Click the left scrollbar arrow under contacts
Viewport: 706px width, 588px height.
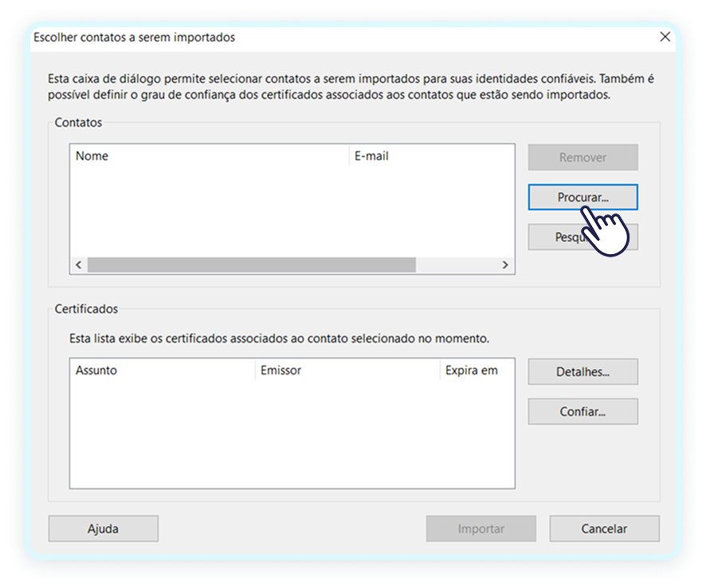point(78,265)
